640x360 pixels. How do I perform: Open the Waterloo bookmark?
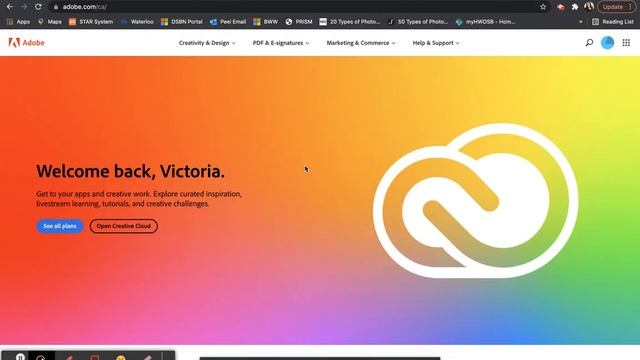pyautogui.click(x=137, y=22)
